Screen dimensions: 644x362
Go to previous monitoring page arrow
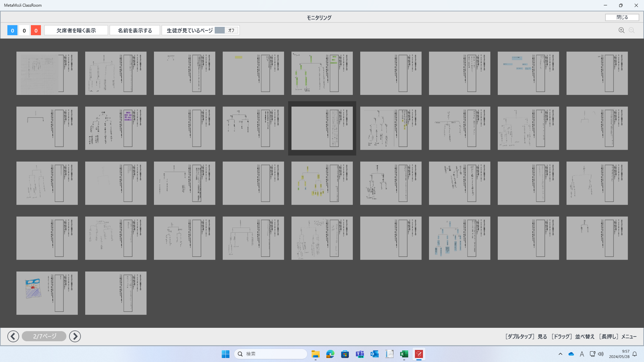coord(13,336)
